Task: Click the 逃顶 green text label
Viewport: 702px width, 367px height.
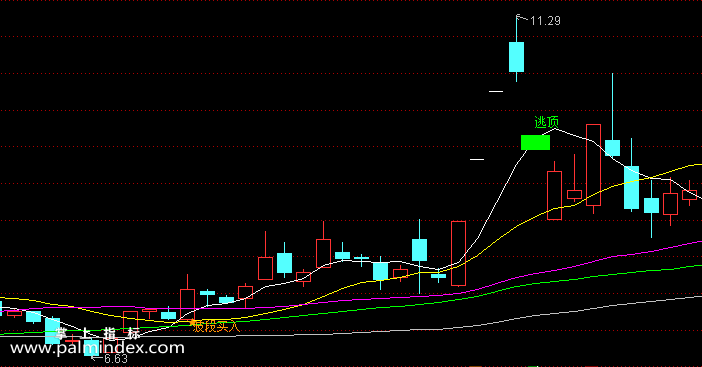Action: tap(547, 122)
